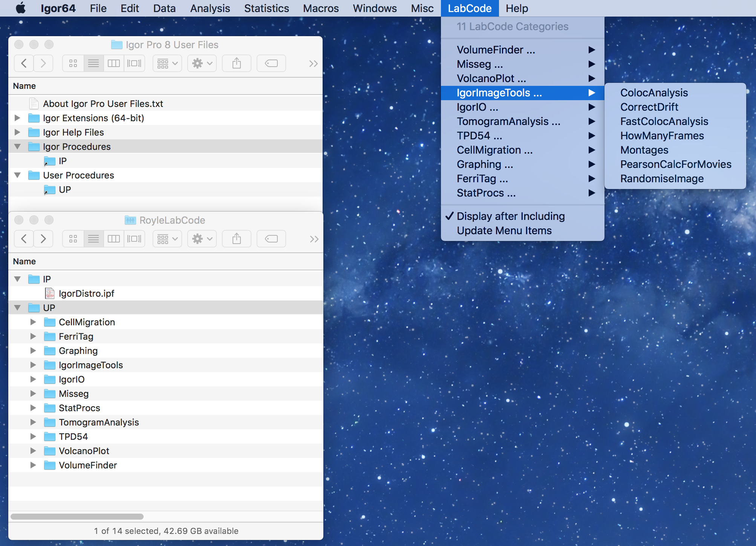Screen dimensions: 756x546
Task: Switch to column view in Igor Pro 8 User Files
Action: [x=114, y=63]
